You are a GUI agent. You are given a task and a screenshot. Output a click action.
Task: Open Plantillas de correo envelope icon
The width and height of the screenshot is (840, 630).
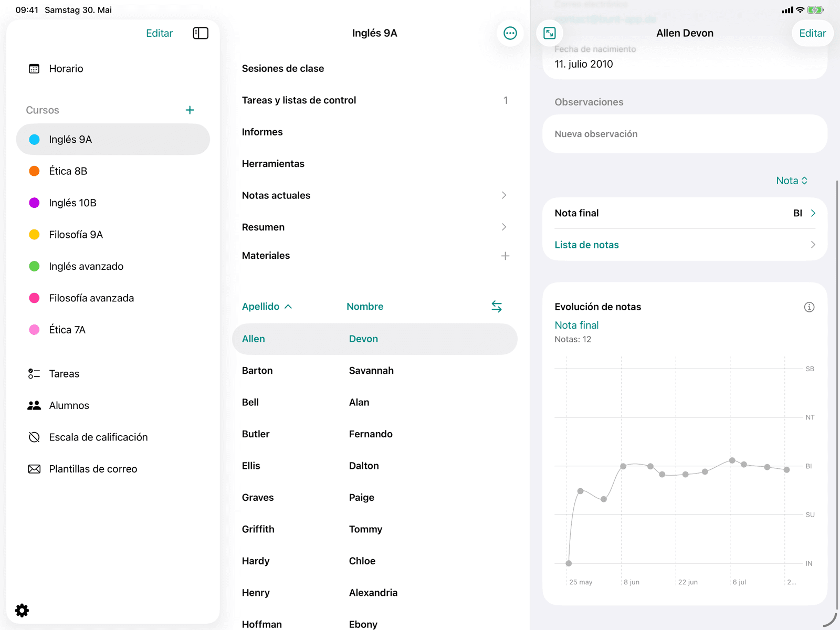pyautogui.click(x=34, y=469)
